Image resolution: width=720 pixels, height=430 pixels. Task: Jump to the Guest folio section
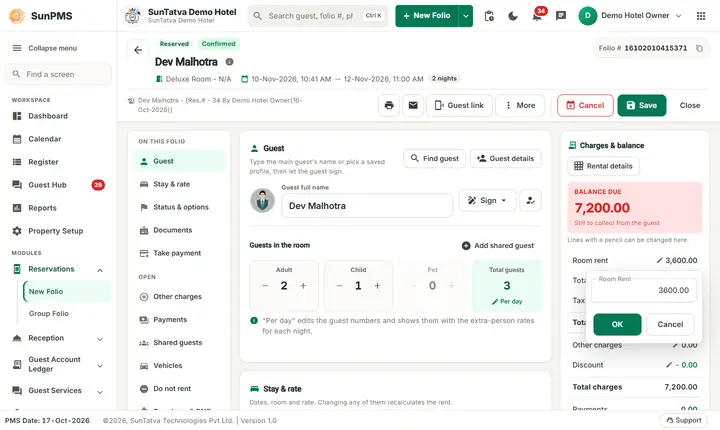pyautogui.click(x=179, y=161)
